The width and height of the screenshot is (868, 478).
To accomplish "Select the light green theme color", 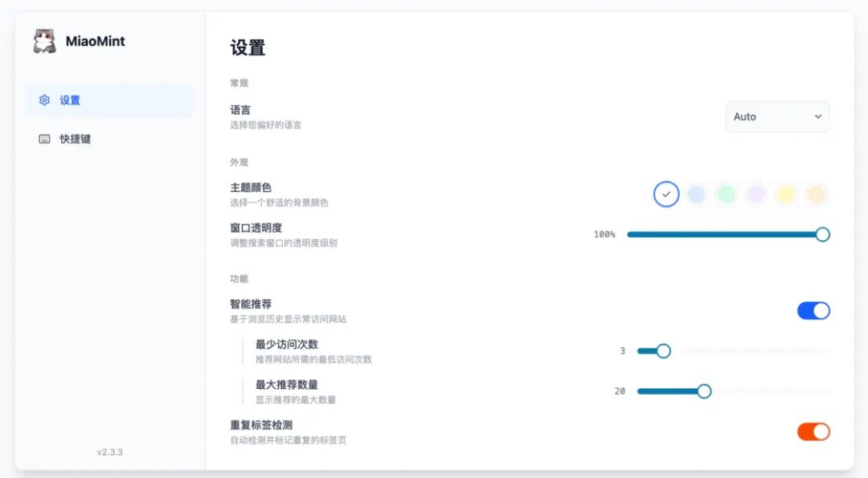I will [x=726, y=194].
